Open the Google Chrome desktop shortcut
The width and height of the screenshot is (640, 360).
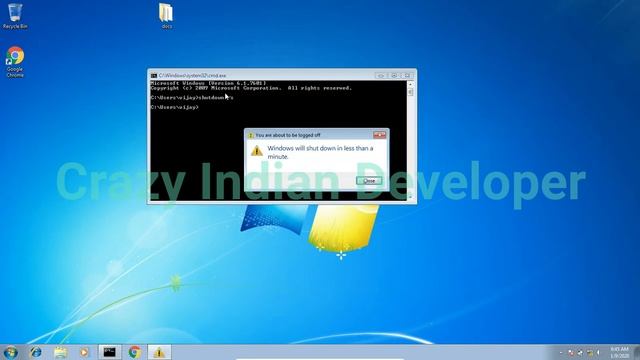pyautogui.click(x=15, y=62)
